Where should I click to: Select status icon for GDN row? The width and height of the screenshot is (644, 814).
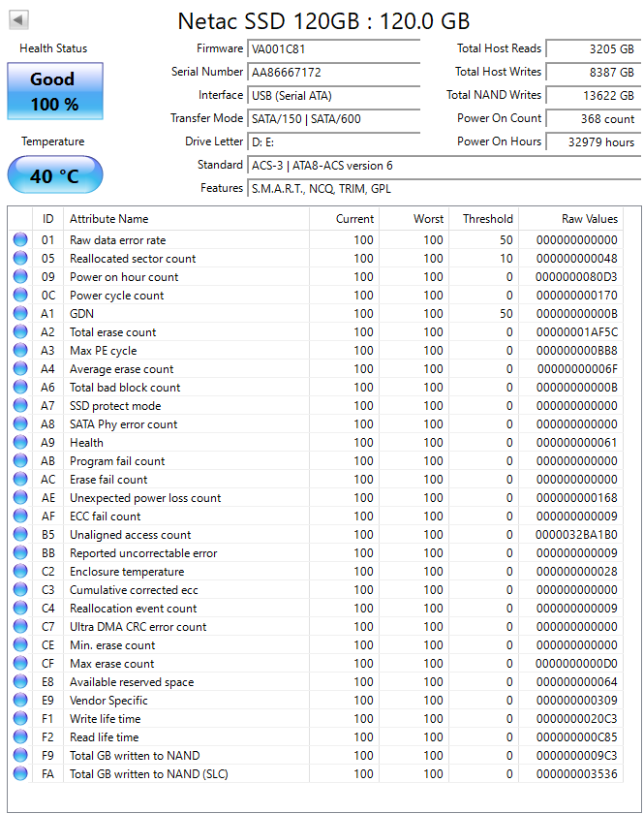pyautogui.click(x=20, y=314)
